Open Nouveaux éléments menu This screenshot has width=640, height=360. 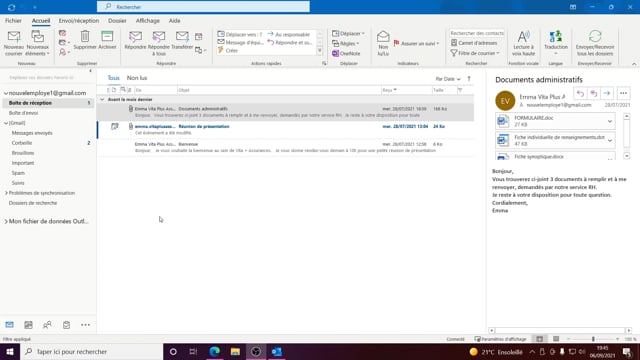(38, 43)
